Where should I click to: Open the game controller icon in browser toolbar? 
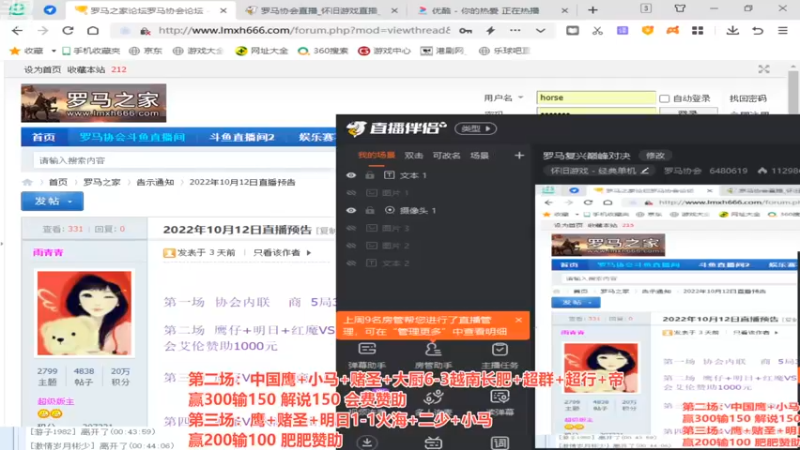(672, 31)
